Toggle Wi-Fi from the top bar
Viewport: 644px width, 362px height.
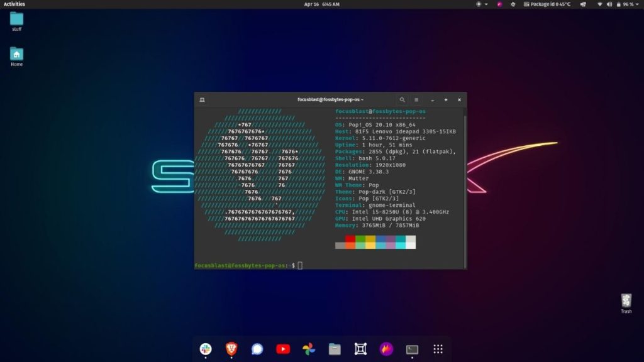tap(600, 4)
